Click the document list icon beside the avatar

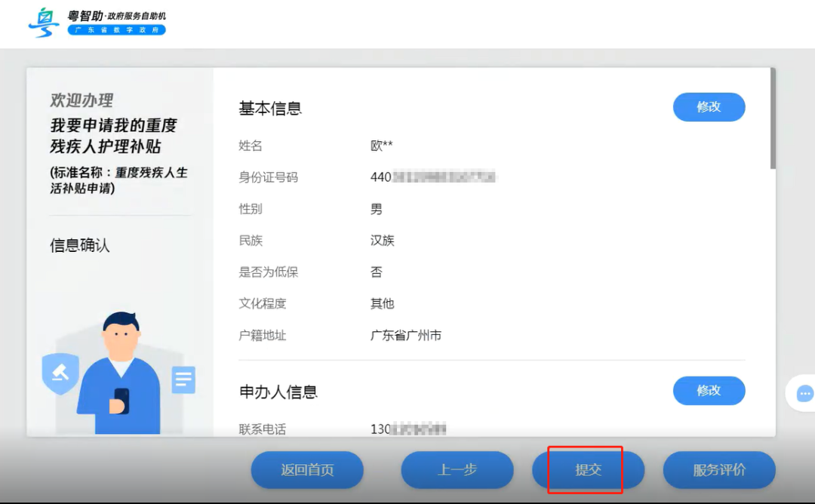(183, 382)
